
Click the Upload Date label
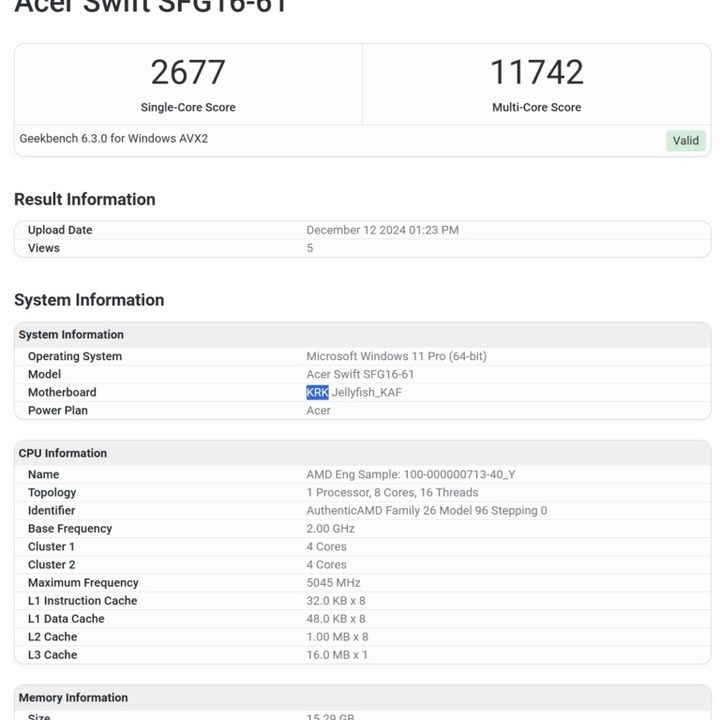point(60,230)
